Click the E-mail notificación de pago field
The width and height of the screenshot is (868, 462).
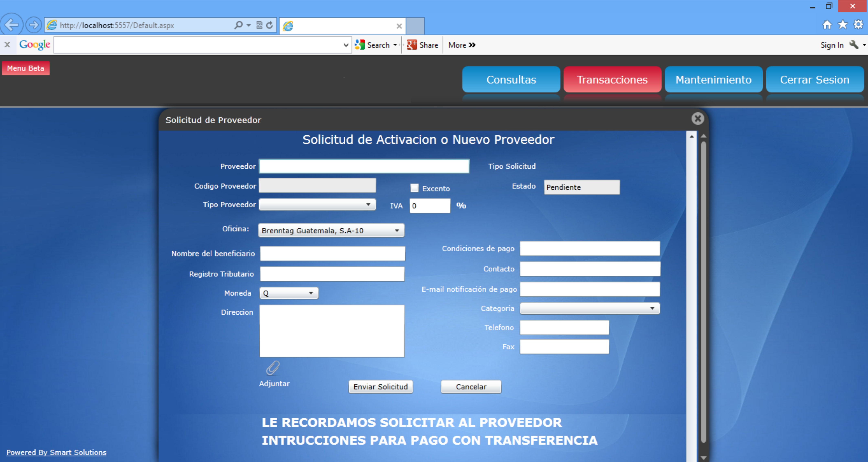click(x=590, y=289)
